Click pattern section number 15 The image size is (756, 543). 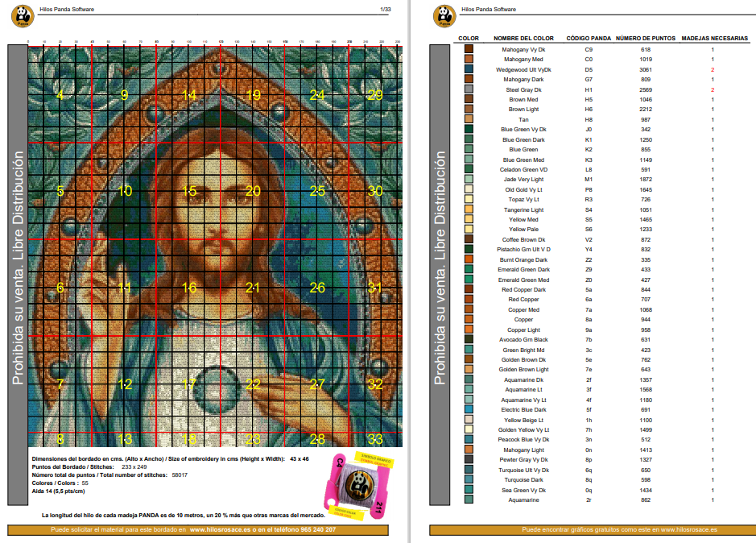[189, 191]
